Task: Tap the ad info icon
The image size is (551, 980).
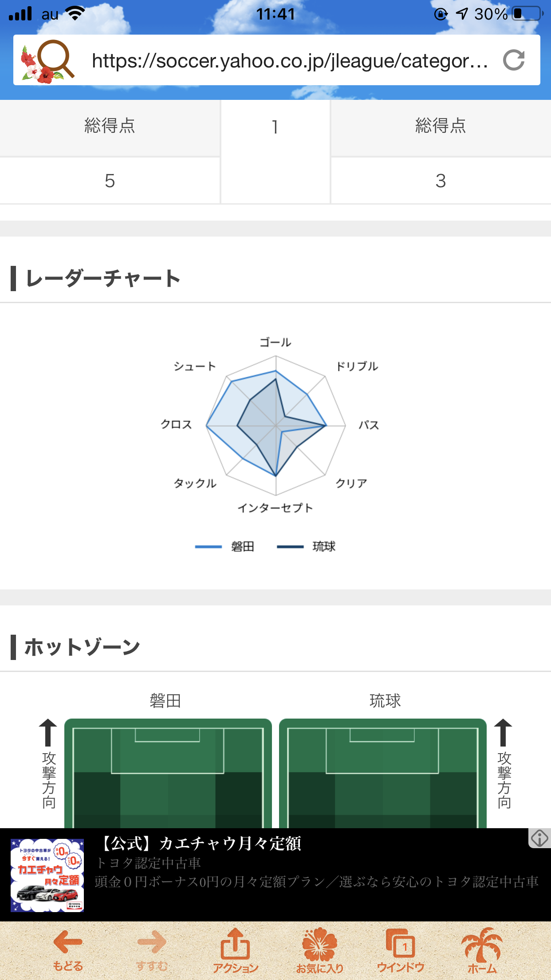Action: coord(539,838)
